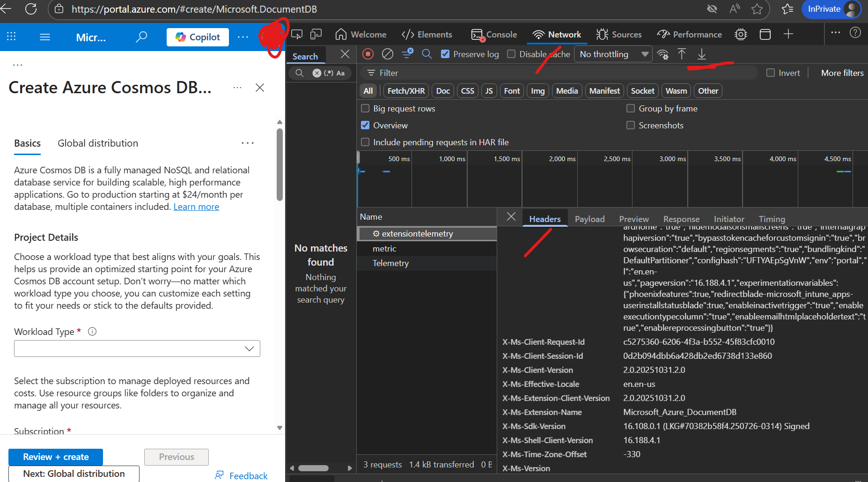Click the inspect element picker icon

point(297,34)
